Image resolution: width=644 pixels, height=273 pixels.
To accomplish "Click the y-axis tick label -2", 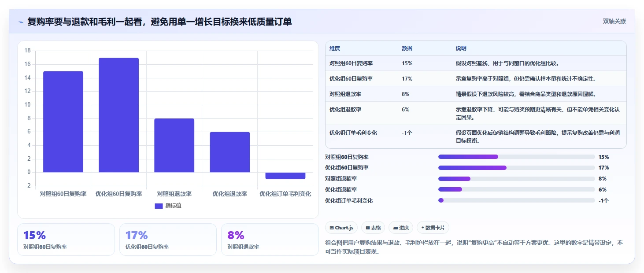I will (28, 186).
